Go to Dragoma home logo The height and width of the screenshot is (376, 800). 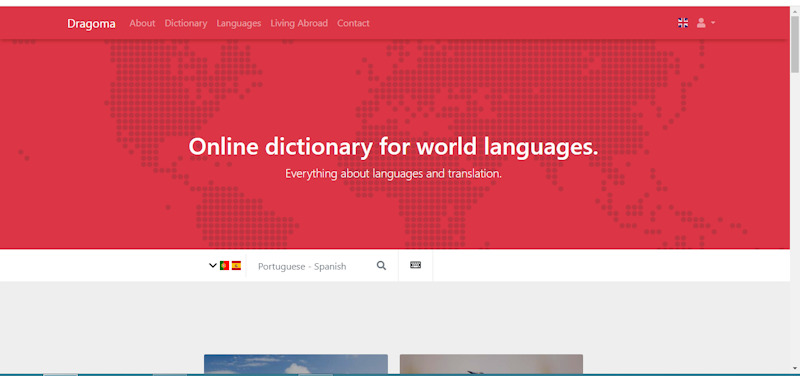[91, 23]
